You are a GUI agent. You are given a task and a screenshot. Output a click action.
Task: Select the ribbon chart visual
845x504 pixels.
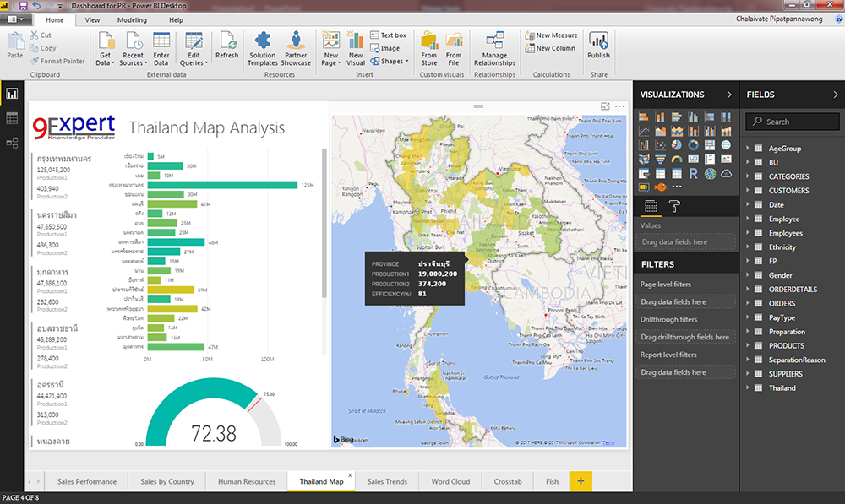[x=727, y=131]
